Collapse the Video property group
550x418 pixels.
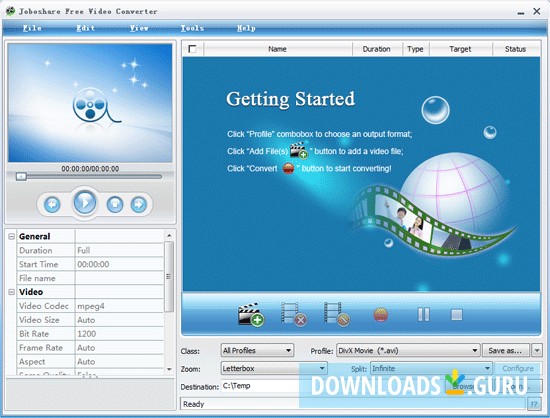point(12,292)
